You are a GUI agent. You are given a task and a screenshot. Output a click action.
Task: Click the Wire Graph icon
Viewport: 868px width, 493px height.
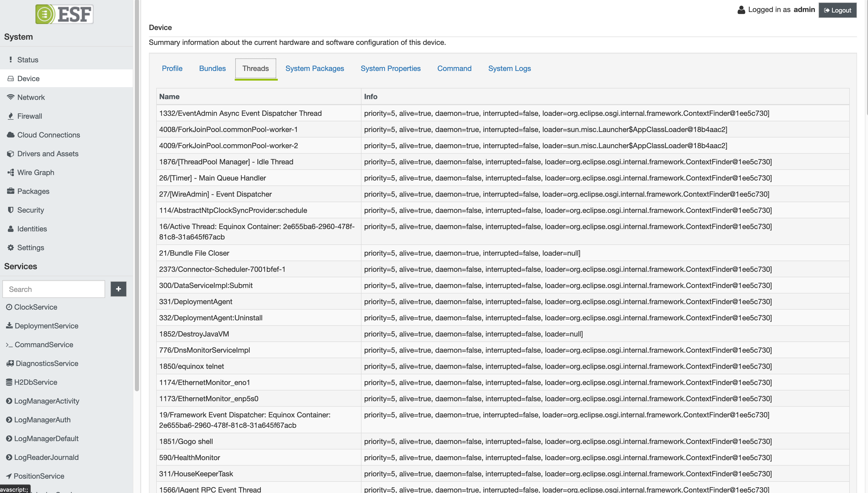point(10,172)
